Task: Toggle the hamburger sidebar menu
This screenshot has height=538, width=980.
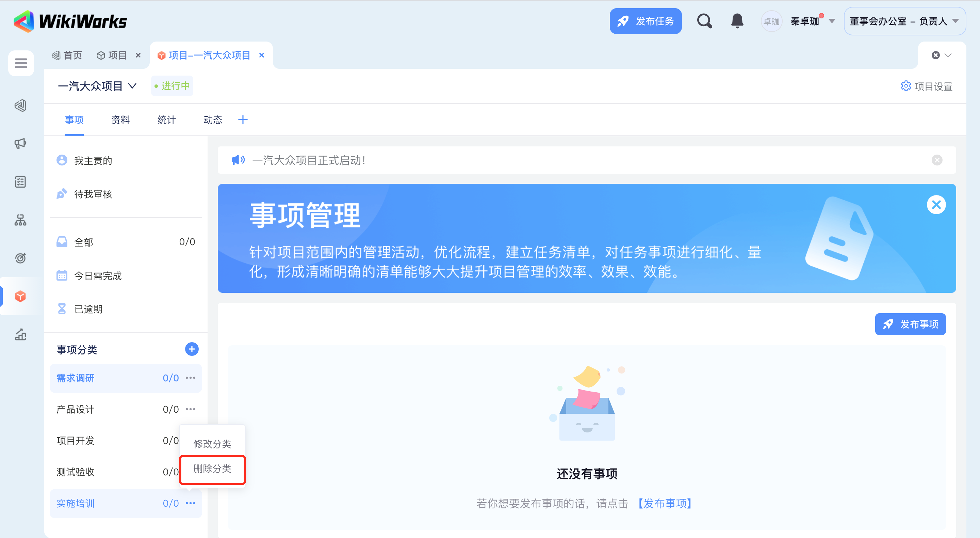Action: coord(21,63)
